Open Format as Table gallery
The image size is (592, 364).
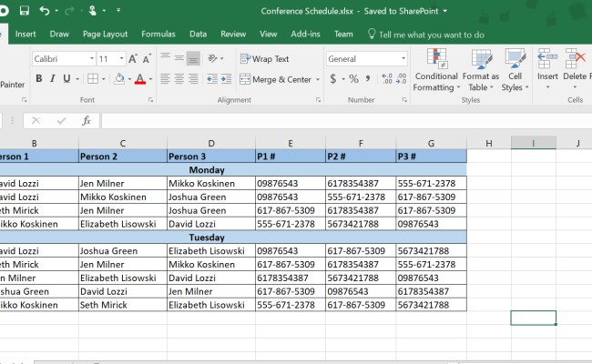[x=481, y=70]
